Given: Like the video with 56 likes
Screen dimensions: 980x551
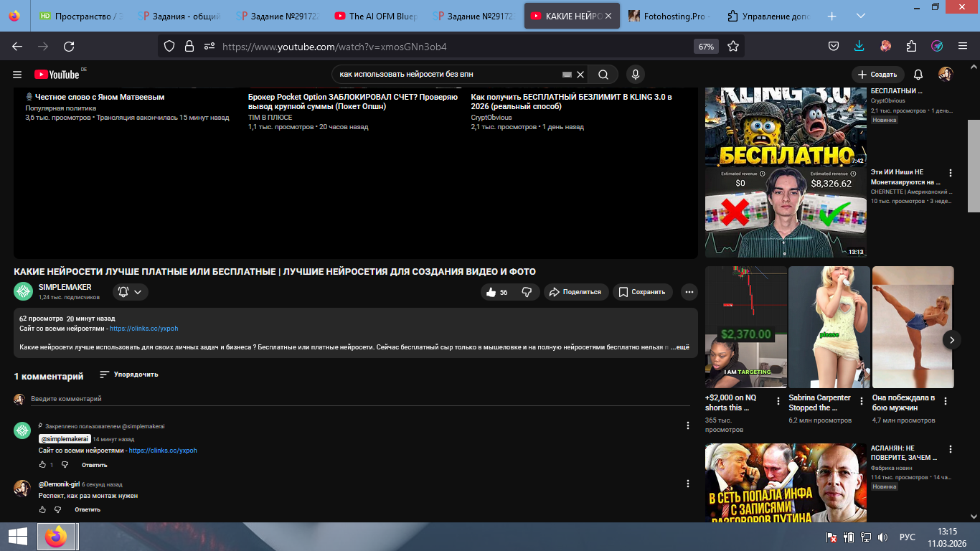Looking at the screenshot, I should [497, 292].
